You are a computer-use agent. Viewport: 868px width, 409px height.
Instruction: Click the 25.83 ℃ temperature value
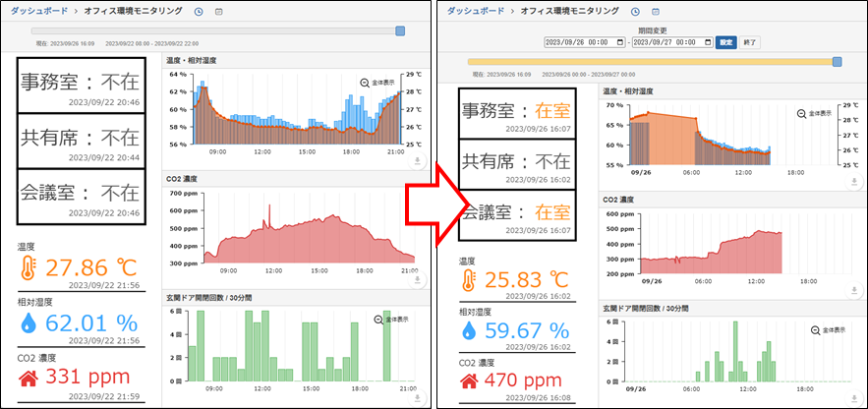point(526,279)
